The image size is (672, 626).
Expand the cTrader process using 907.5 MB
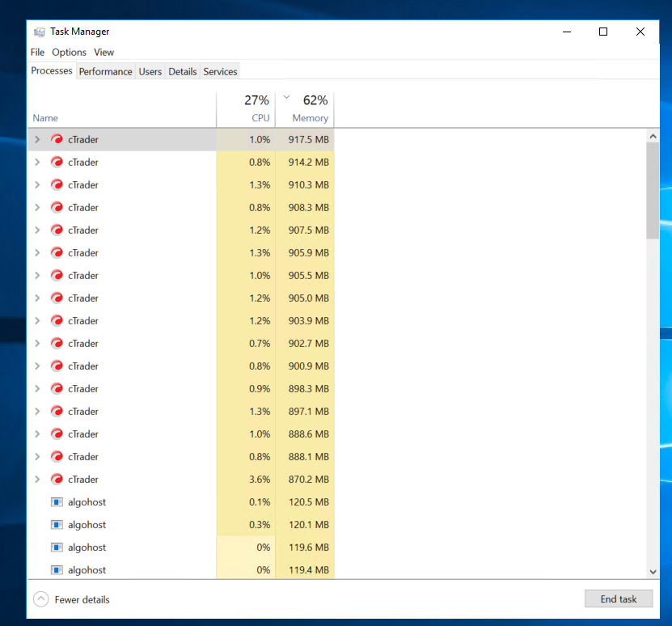(37, 231)
